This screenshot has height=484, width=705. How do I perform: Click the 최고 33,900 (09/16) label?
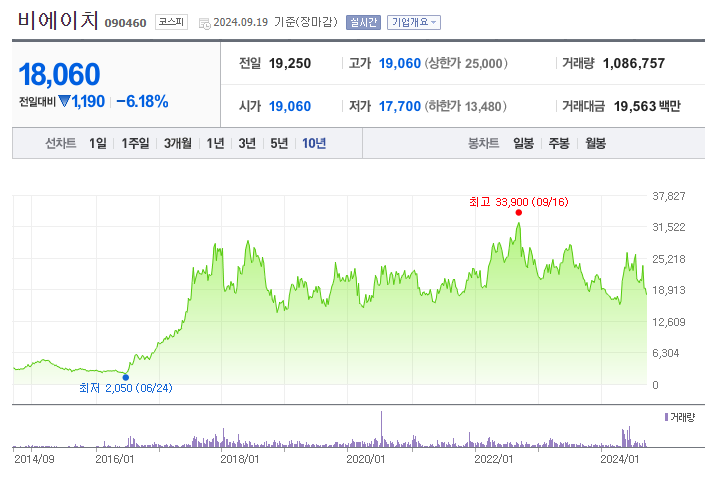(519, 202)
